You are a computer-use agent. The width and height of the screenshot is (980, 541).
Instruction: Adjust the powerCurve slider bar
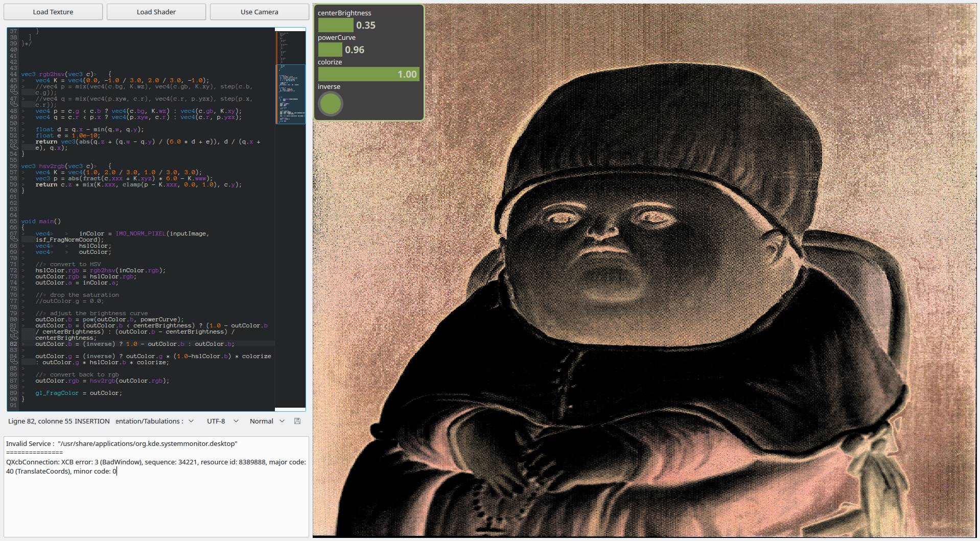[x=368, y=50]
